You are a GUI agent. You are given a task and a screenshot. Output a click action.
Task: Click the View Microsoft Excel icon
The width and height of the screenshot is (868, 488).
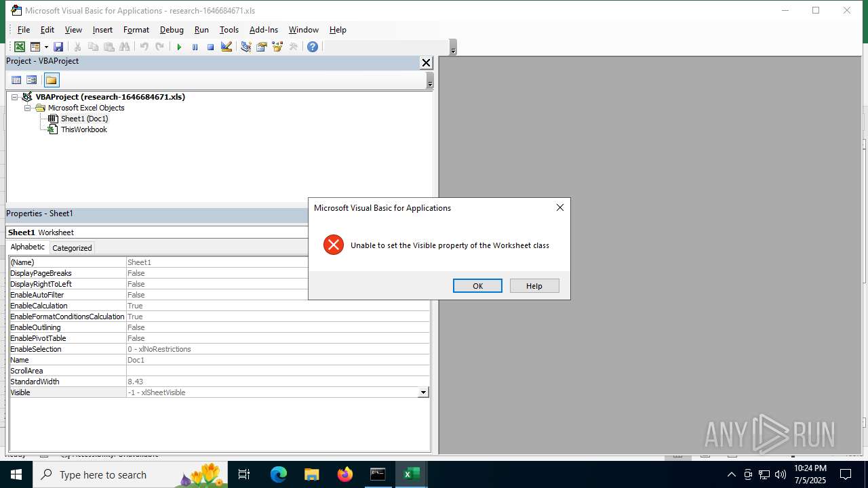tap(20, 47)
